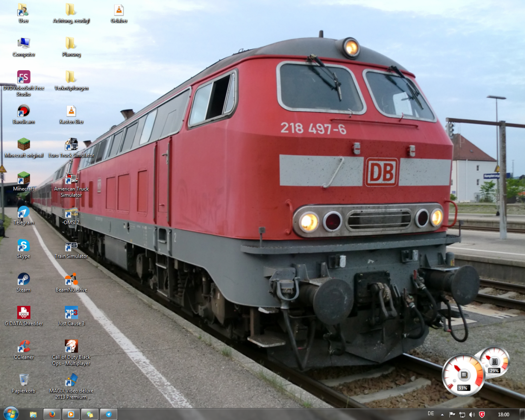Screen dimensions: 525x420
Task: Open the Action Center flag icon
Action: tap(452, 415)
